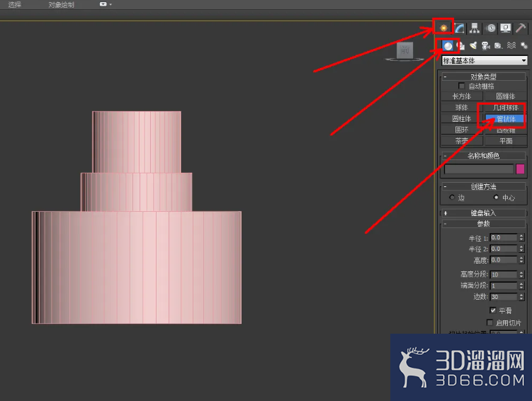532x401 pixels.
Task: Expand the 键盘输入 rollout
Action: [484, 213]
